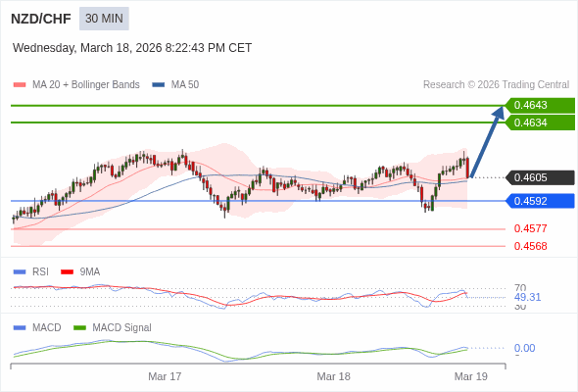The width and height of the screenshot is (578, 392).
Task: Click the 0.4577 support level value
Action: 530,228
